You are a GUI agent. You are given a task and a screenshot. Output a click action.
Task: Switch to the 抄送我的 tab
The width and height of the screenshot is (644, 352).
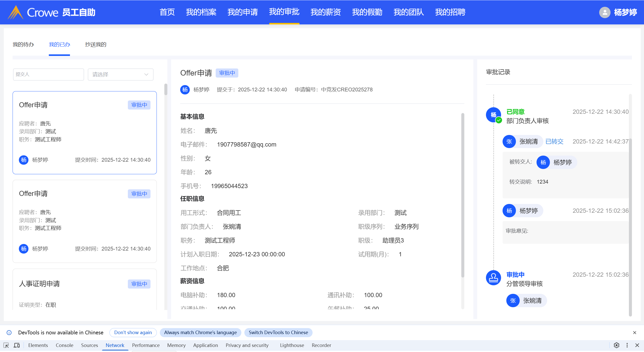point(96,45)
